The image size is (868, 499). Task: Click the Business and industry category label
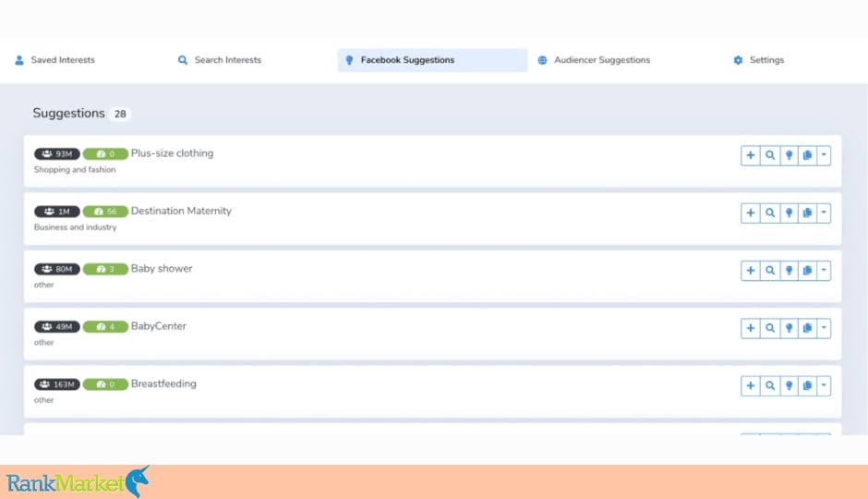pos(76,227)
